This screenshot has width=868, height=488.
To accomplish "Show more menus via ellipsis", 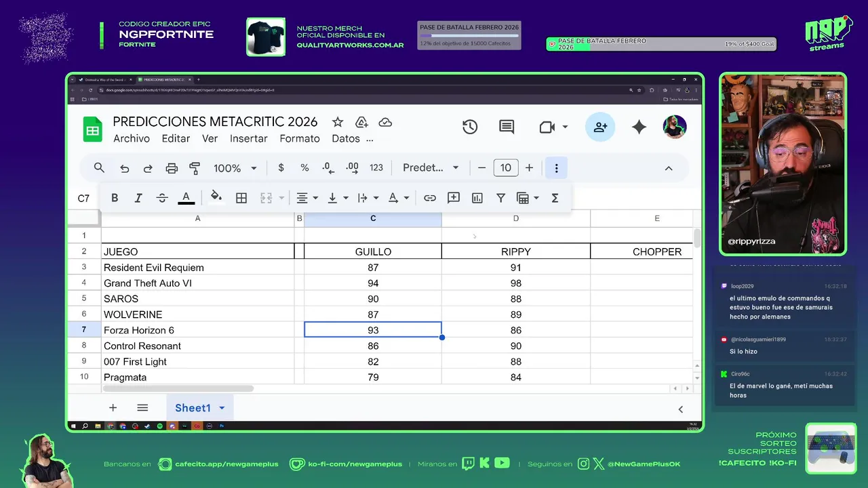I will tap(370, 139).
